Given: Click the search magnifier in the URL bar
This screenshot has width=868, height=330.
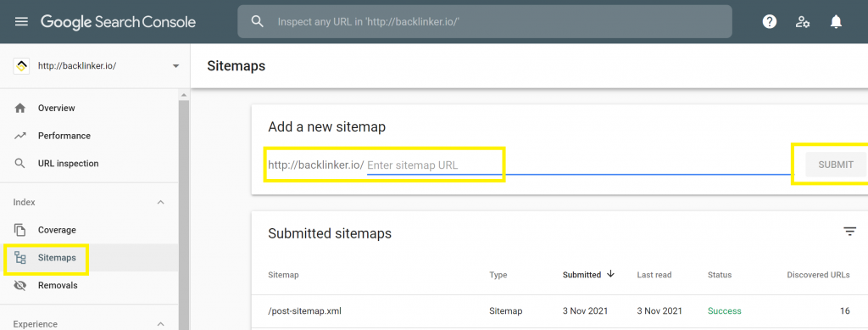Looking at the screenshot, I should click(x=257, y=21).
